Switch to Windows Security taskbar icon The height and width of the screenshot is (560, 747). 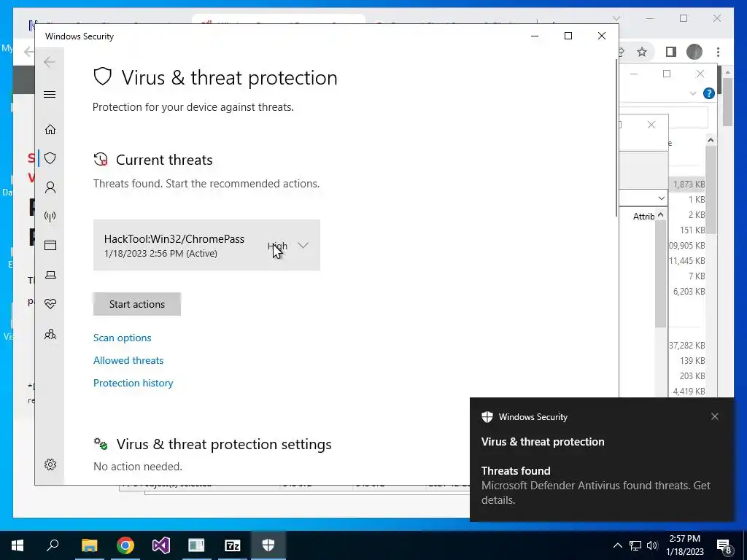pyautogui.click(x=268, y=545)
